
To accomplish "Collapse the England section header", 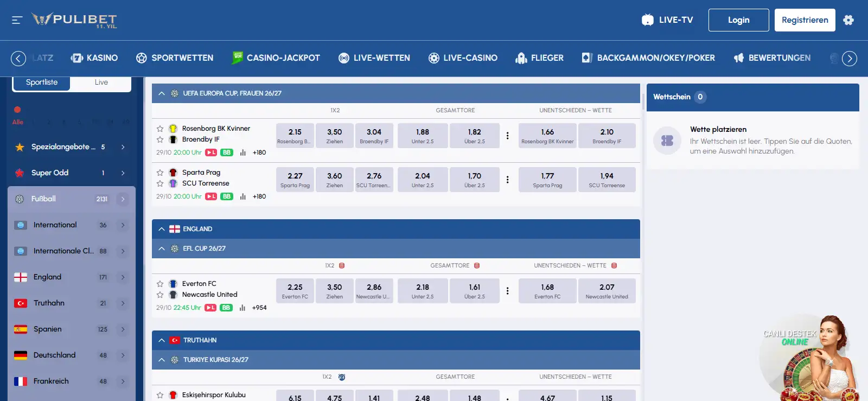I will (x=161, y=229).
